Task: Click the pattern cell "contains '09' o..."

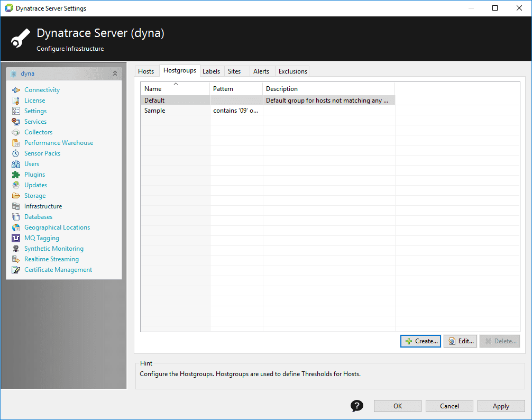Action: coord(236,110)
